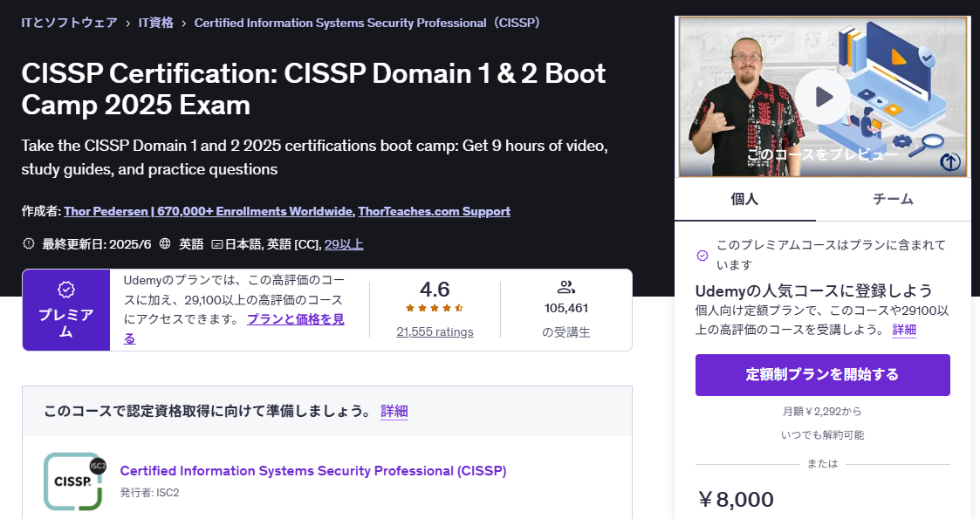Click the star rating icons

point(435,308)
